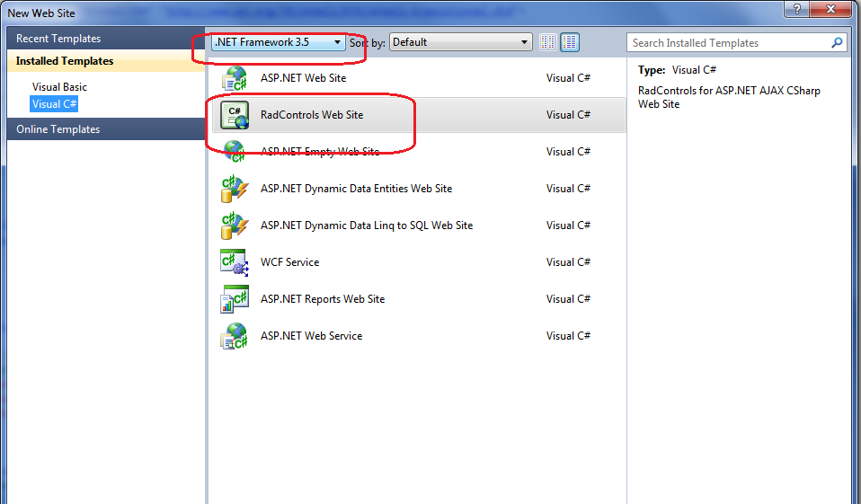Select the ASP.NET Web Site template icon

point(235,78)
